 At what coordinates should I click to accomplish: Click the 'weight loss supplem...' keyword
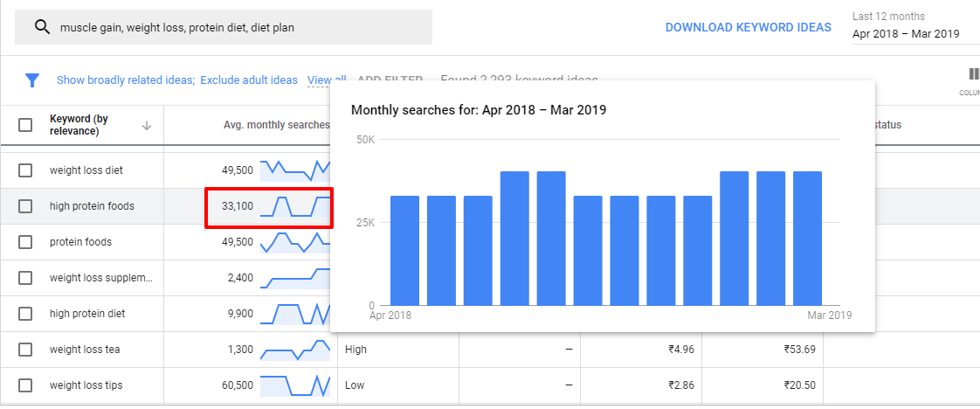tap(101, 278)
